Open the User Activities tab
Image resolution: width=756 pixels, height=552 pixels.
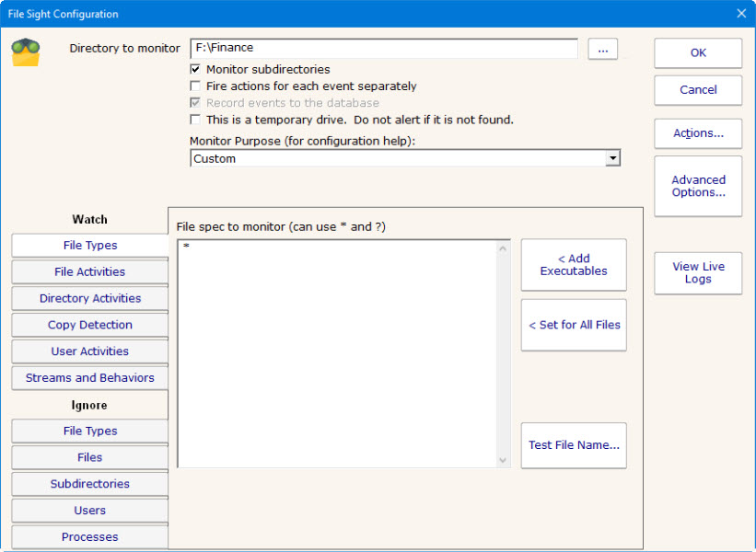click(89, 351)
